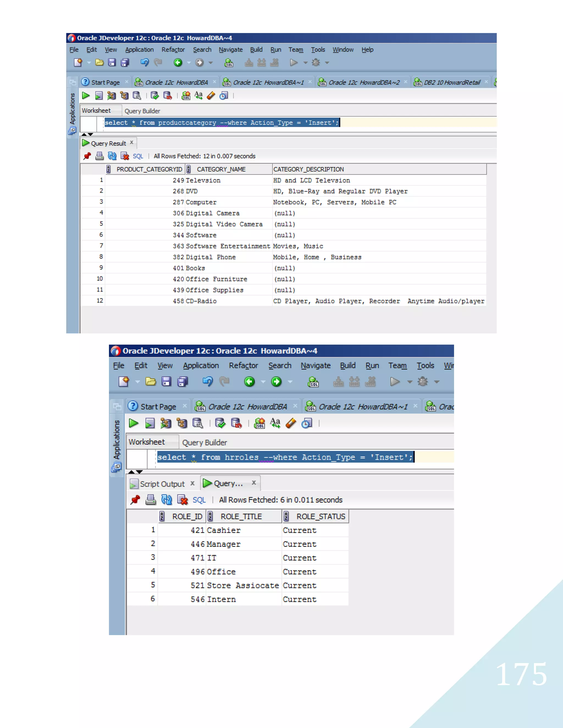Open Back history dropdown in upper window toolbar
This screenshot has width=563, height=728.
pyautogui.click(x=189, y=63)
